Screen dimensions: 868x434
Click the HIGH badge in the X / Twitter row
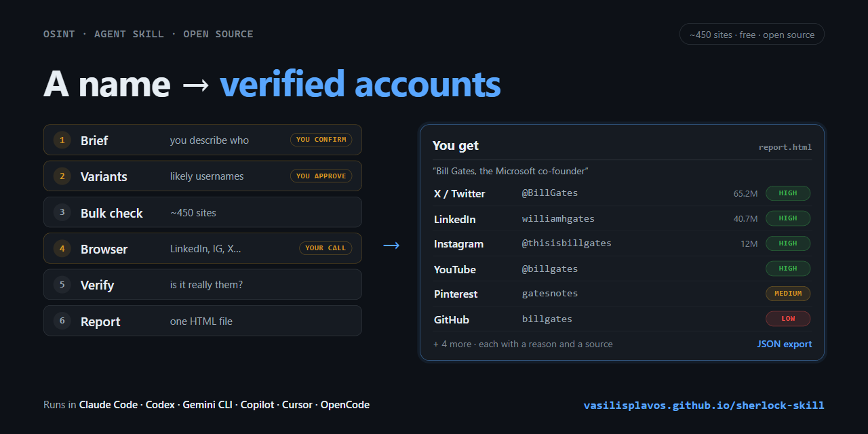[x=788, y=193]
